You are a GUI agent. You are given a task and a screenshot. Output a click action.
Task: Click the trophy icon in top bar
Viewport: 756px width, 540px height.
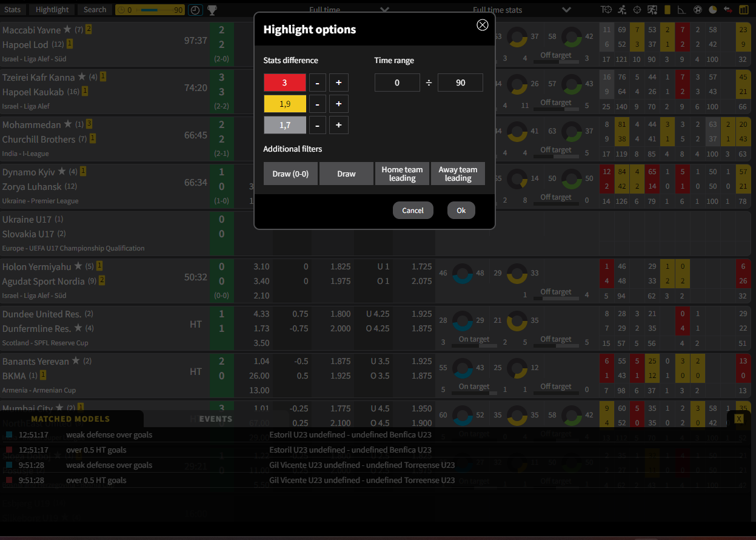click(x=212, y=10)
